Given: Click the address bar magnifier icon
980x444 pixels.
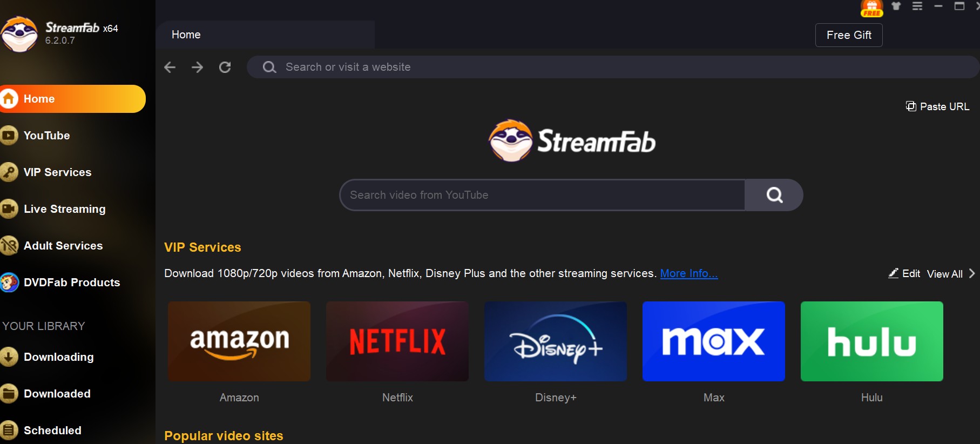Looking at the screenshot, I should 269,67.
